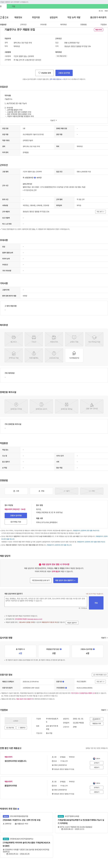Open the 직업 능력 개발 menu
Image resolution: width=108 pixels, height=868 pixels.
click(74, 18)
